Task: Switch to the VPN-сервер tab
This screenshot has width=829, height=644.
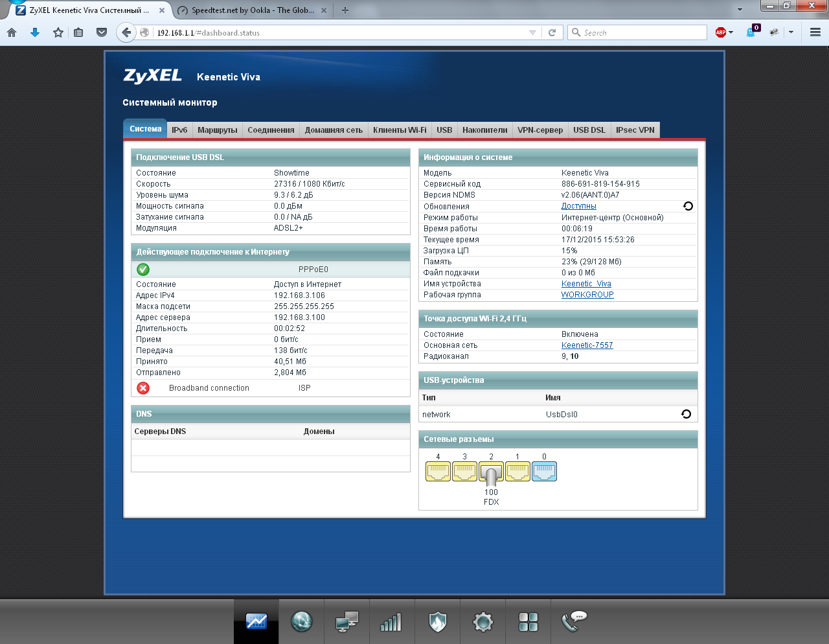Action: [x=540, y=130]
